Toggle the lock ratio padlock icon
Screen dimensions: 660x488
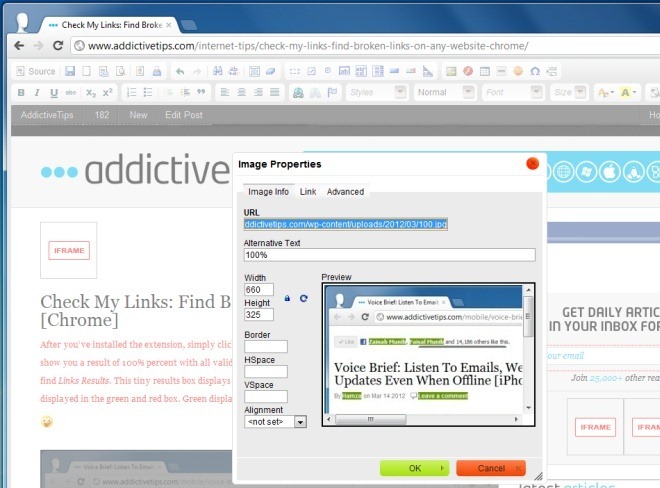coord(287,299)
